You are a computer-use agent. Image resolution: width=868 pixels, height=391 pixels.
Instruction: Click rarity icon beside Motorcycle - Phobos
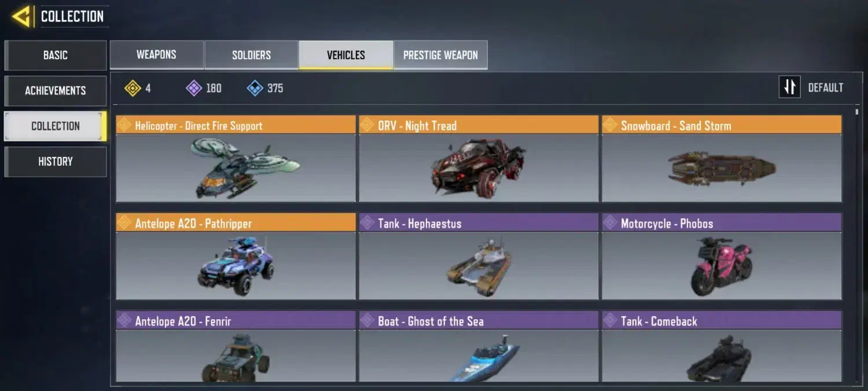(610, 223)
